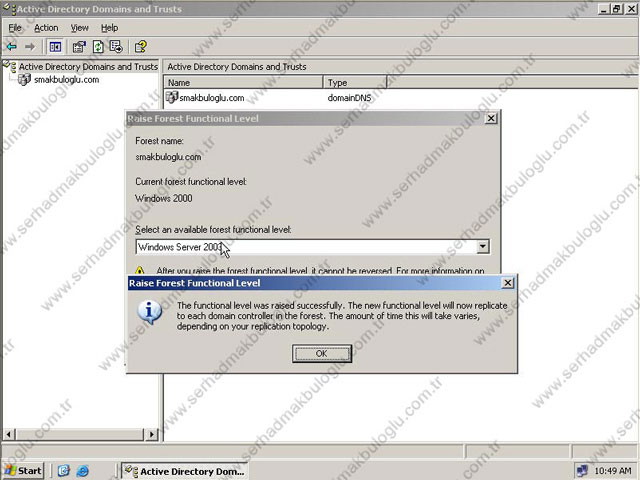Open the View menu
The height and width of the screenshot is (480, 640).
click(80, 28)
